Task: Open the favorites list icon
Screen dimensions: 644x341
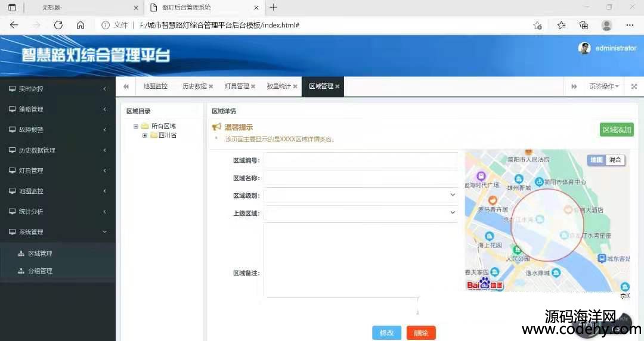Action: 561,26
